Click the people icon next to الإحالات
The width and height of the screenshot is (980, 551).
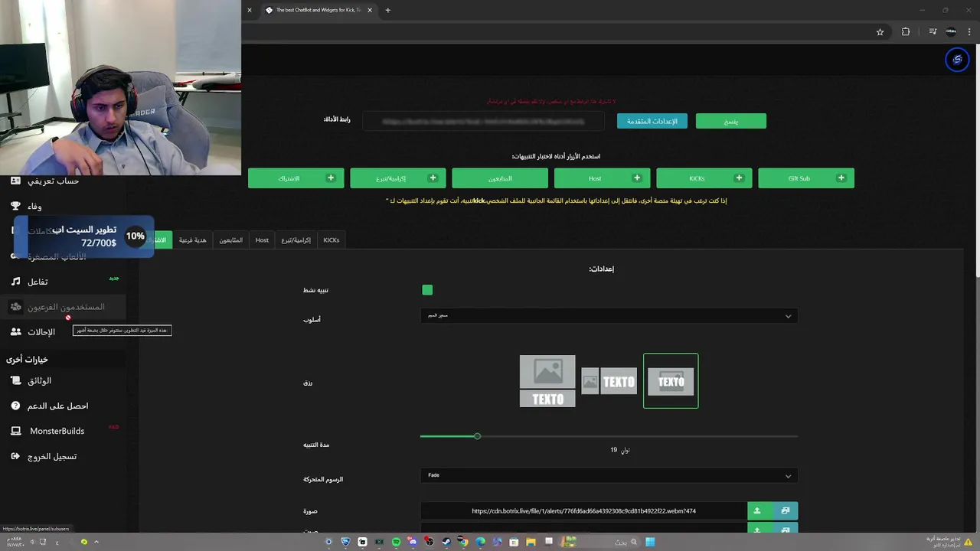point(15,332)
